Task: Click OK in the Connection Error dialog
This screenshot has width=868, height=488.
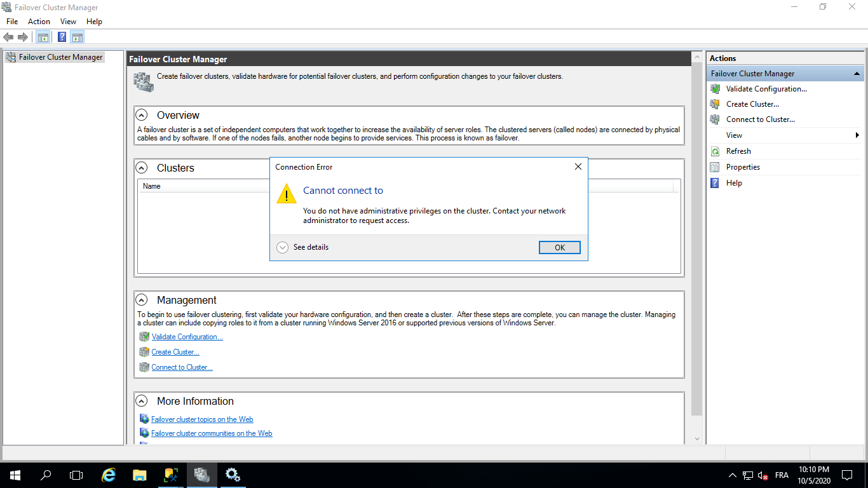Action: tap(559, 248)
